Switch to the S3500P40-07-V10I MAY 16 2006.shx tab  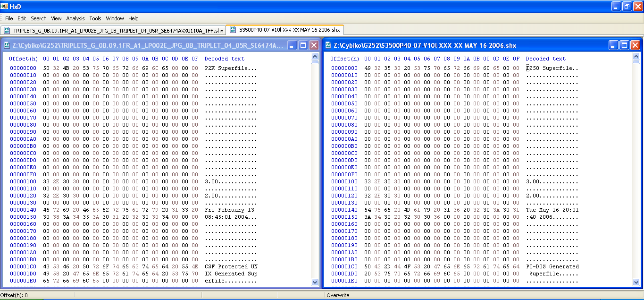[285, 30]
